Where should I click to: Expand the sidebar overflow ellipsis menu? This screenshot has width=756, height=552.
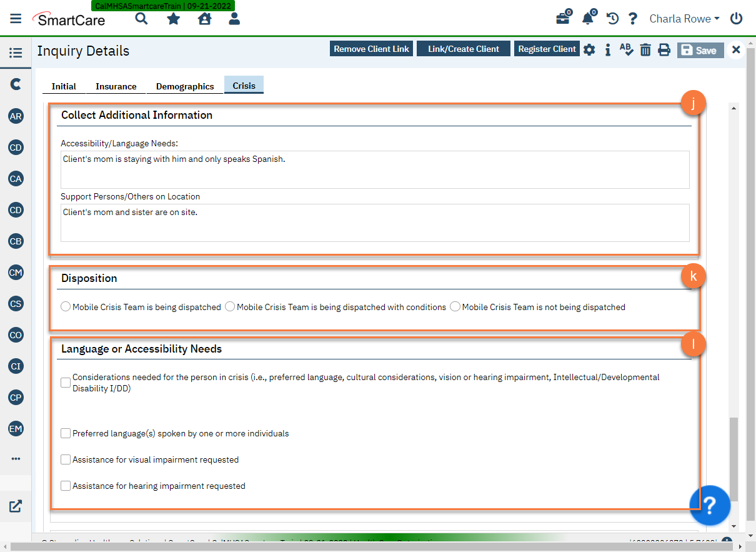tap(16, 459)
